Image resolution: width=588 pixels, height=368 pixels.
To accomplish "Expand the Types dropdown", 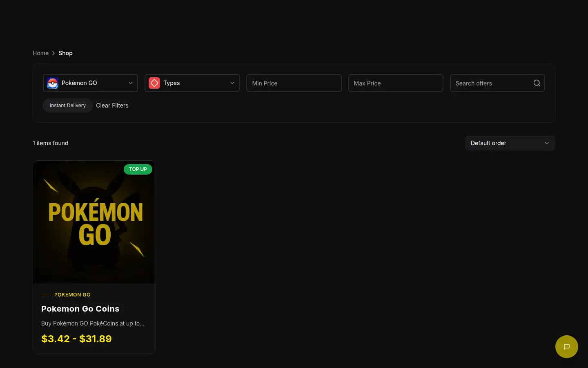I will pos(192,83).
